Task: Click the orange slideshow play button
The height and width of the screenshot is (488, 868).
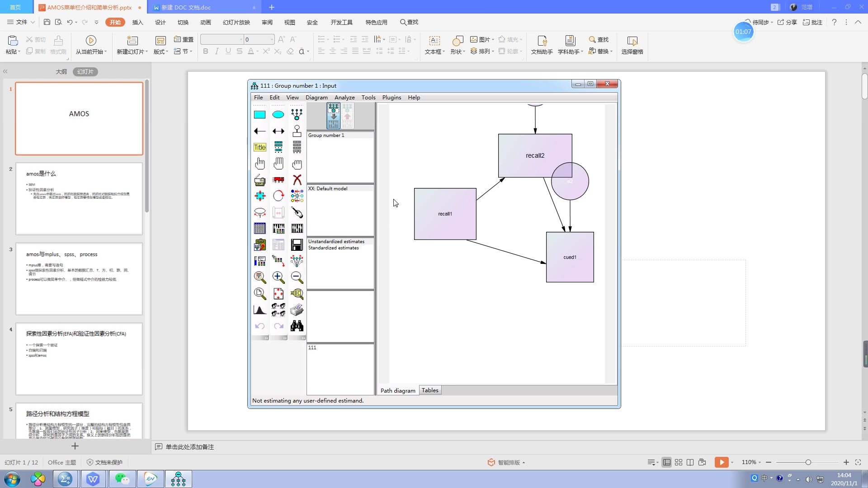Action: [x=722, y=462]
